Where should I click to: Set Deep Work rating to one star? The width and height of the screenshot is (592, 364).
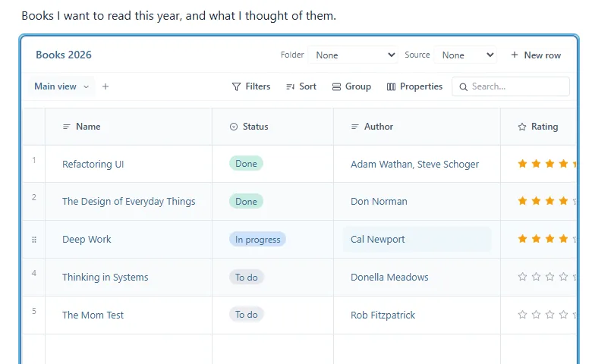click(x=522, y=238)
